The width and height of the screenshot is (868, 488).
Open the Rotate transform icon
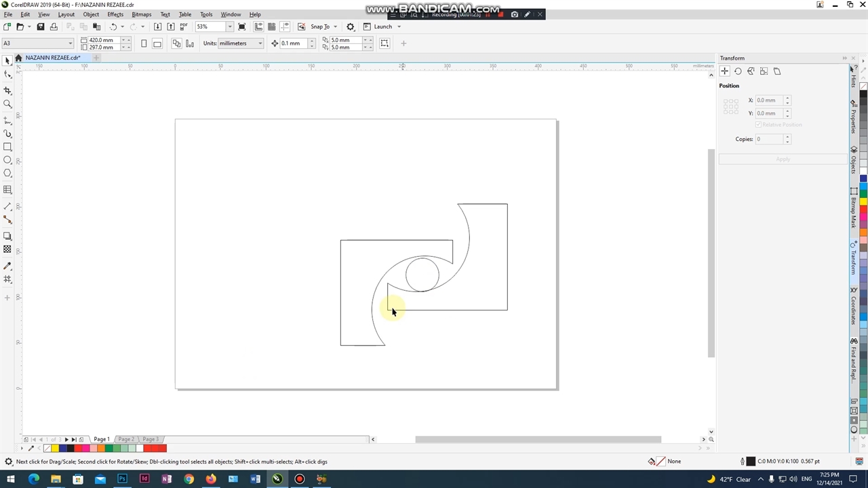click(738, 71)
